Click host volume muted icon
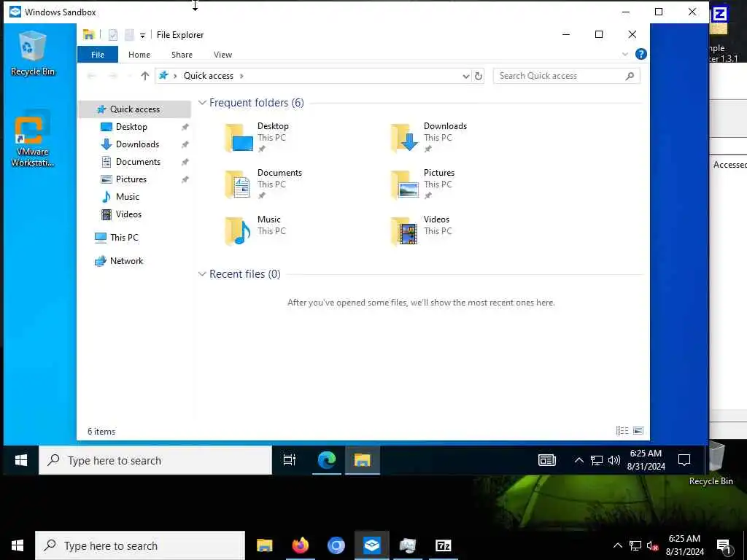Viewport: 747px width, 560px height. tap(652, 545)
